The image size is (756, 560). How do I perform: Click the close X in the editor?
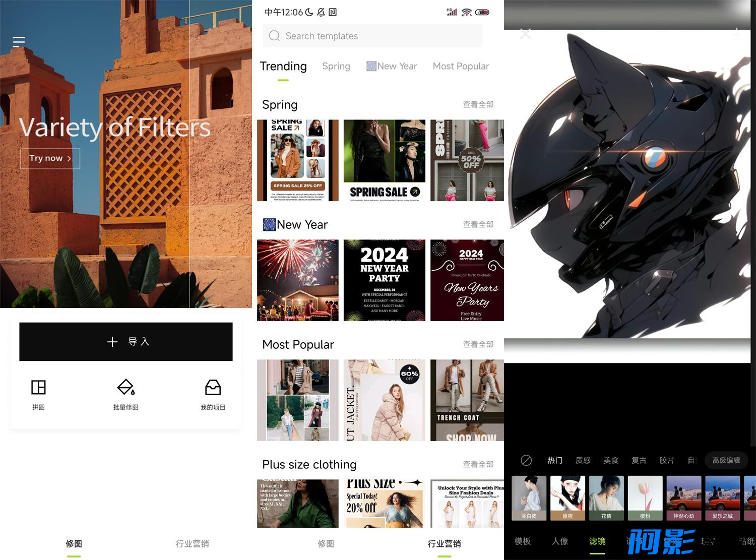point(525,34)
